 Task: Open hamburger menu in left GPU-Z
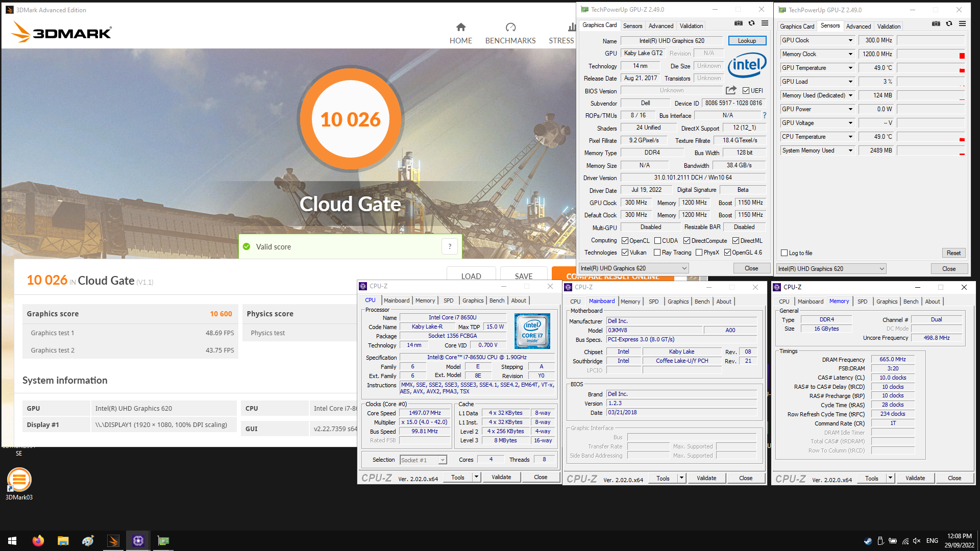765,23
